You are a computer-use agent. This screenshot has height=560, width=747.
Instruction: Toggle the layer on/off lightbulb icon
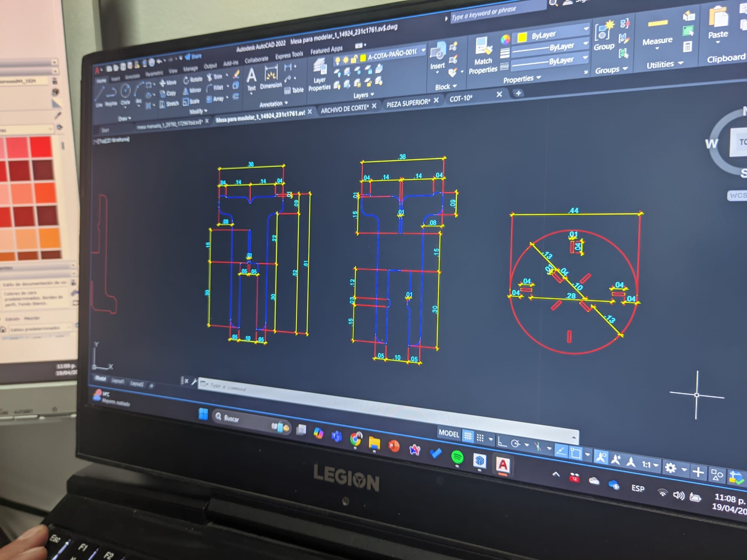pyautogui.click(x=337, y=60)
